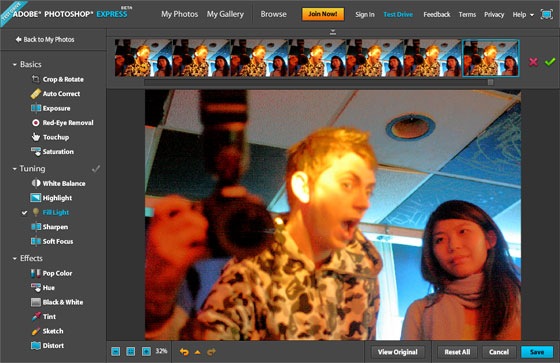Select the fifth fill light preview thumbnail
Viewport: 560px width, 363px height.
coord(375,58)
